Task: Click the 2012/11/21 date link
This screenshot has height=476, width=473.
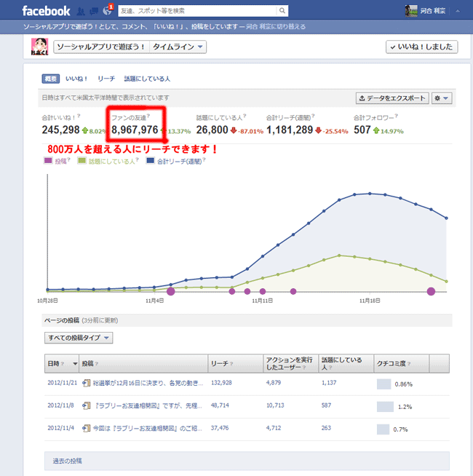Action: pos(63,383)
